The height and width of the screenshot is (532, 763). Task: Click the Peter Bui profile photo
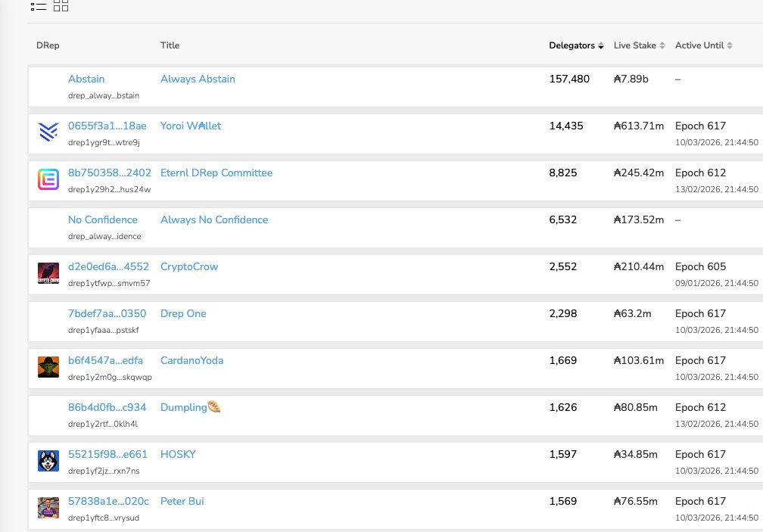pyautogui.click(x=48, y=508)
